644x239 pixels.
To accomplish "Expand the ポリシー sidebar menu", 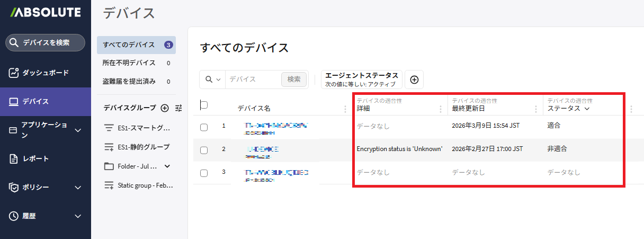I will (78, 188).
